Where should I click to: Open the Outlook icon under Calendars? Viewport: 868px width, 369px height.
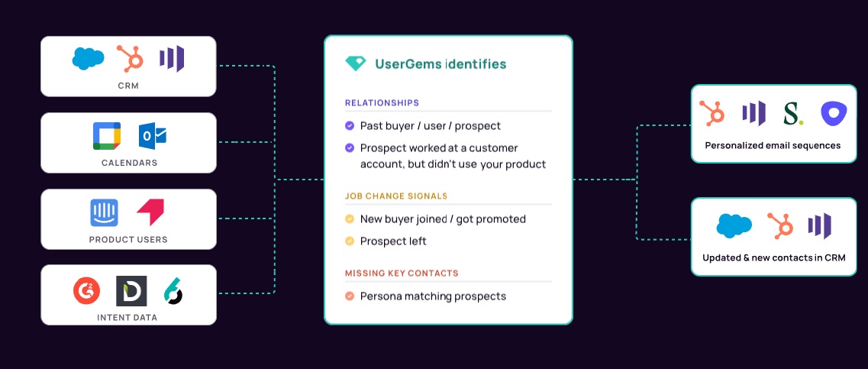coord(152,135)
